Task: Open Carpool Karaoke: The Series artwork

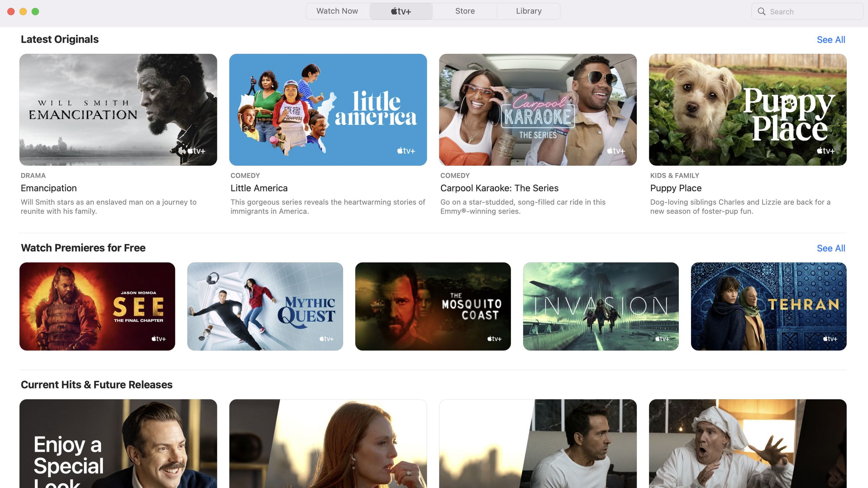Action: (x=538, y=109)
